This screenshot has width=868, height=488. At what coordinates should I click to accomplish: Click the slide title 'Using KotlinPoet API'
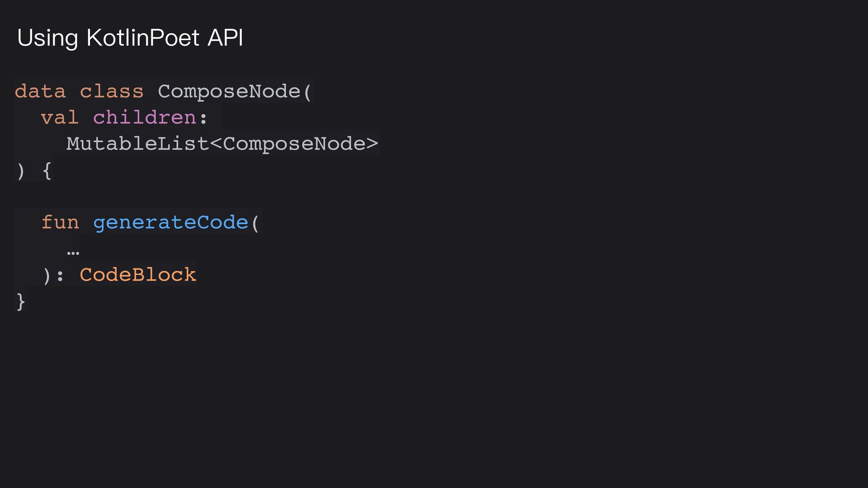pyautogui.click(x=130, y=38)
